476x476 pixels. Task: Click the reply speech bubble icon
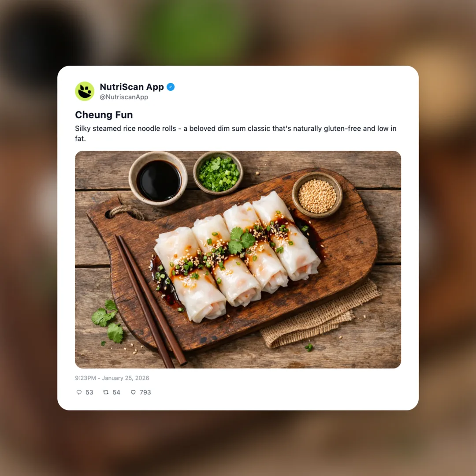[79, 392]
